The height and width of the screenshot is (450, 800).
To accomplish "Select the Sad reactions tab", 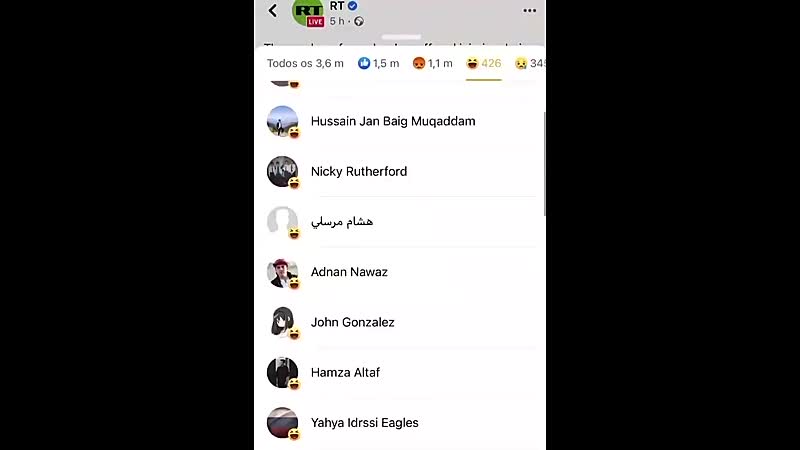I will pyautogui.click(x=530, y=63).
